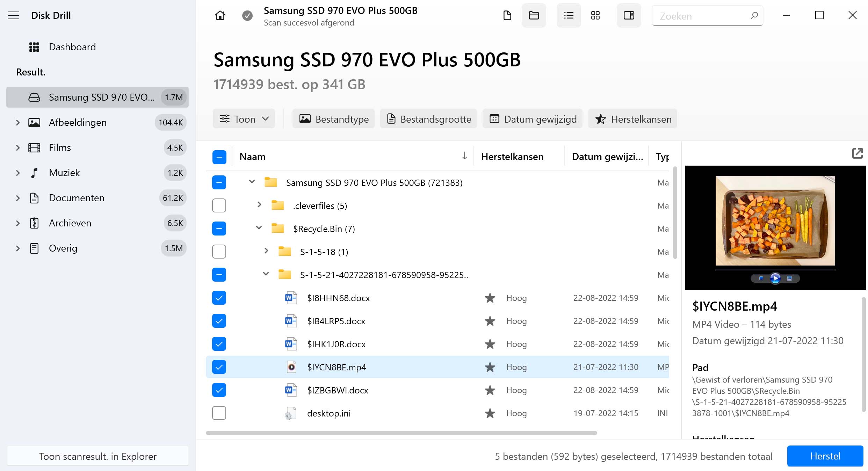Click the search magnifier icon
The height and width of the screenshot is (471, 868).
pyautogui.click(x=754, y=15)
